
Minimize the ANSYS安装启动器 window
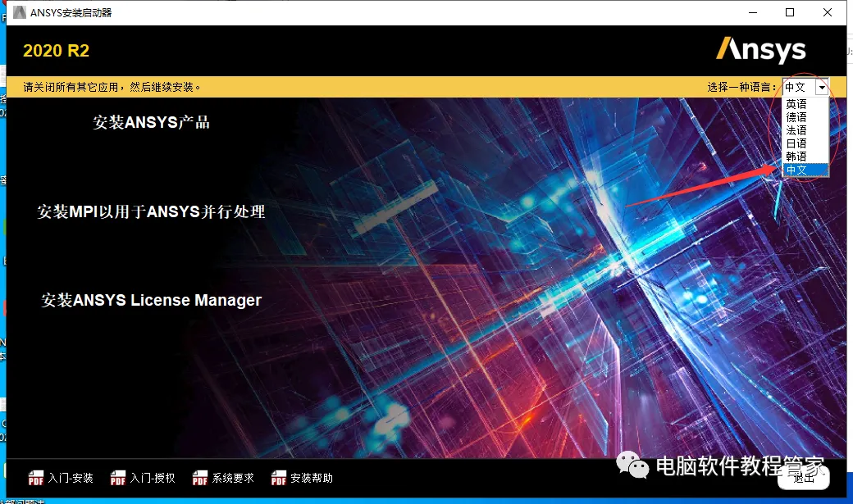pos(753,12)
